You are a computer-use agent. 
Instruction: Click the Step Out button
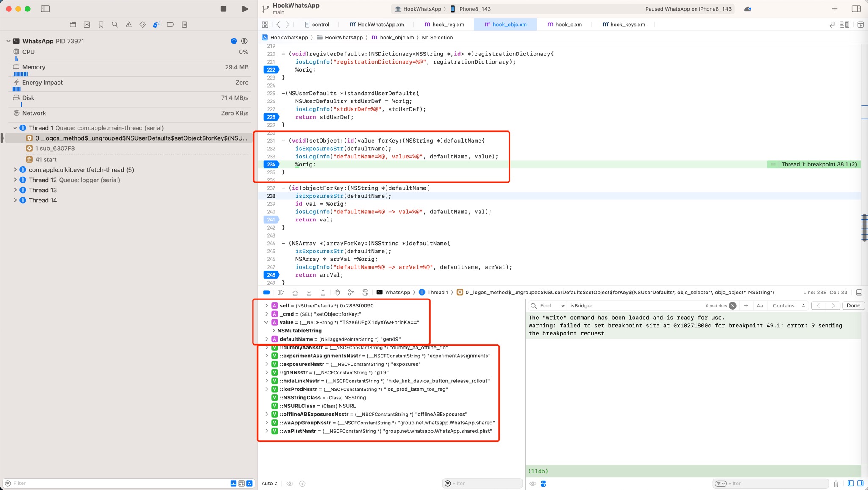coord(323,293)
